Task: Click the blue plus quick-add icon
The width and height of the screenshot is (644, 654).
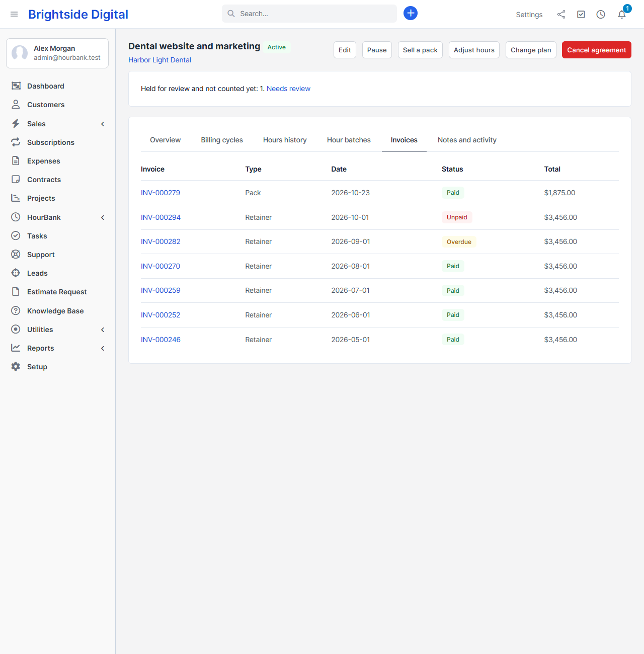Action: [x=411, y=13]
